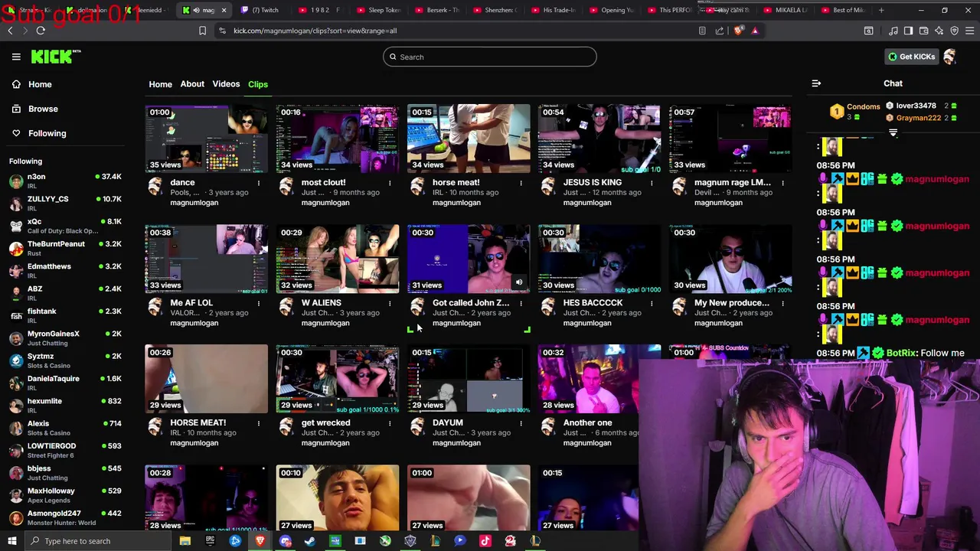The height and width of the screenshot is (551, 980).
Task: Click the browser address bar URL
Action: (x=315, y=31)
